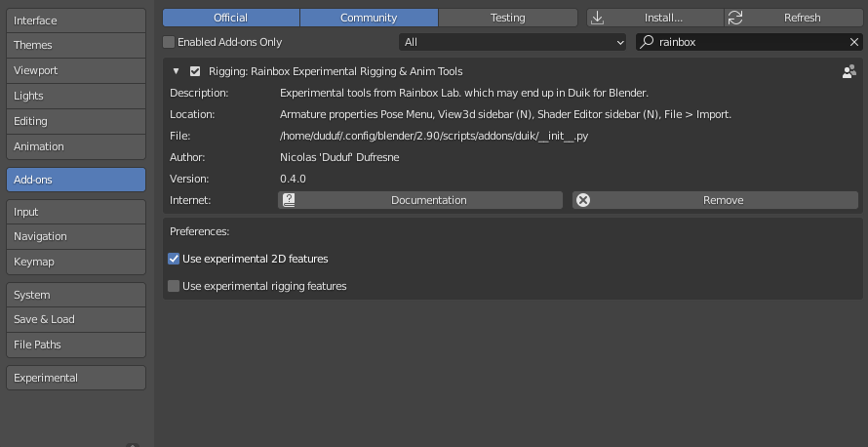
Task: Click the Refresh circular arrows icon
Action: (x=735, y=18)
